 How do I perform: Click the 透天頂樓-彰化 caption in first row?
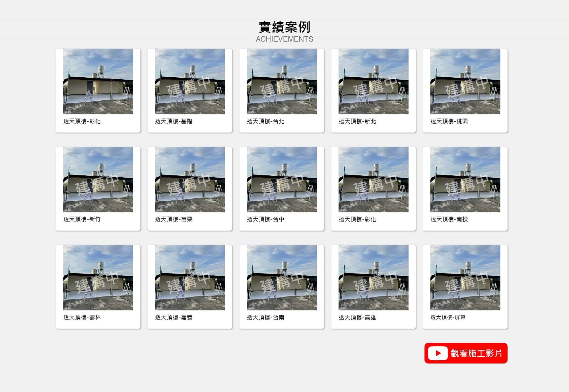[82, 121]
